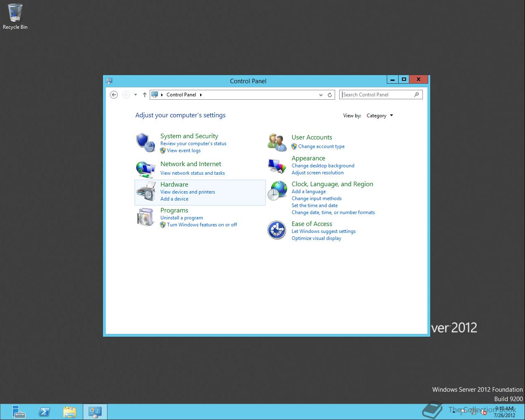
Task: Click the Control Panel icon in the address bar
Action: (155, 94)
